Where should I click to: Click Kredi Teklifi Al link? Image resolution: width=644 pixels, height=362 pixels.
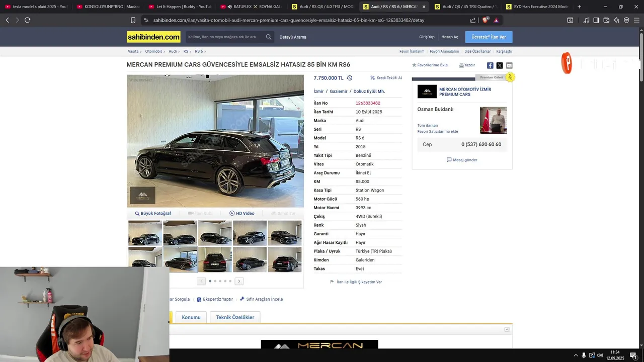point(386,78)
